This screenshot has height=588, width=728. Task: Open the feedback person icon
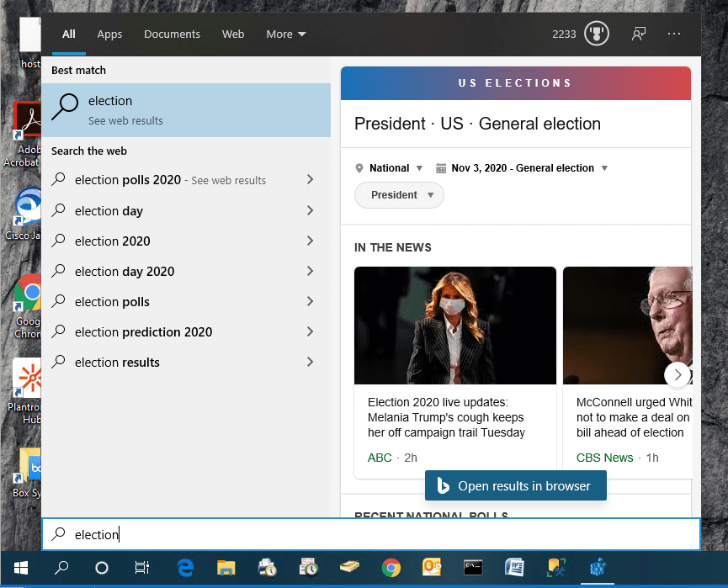coord(639,34)
